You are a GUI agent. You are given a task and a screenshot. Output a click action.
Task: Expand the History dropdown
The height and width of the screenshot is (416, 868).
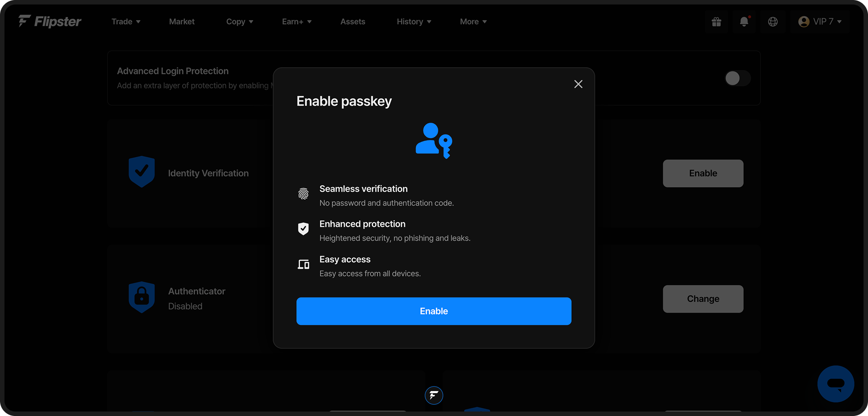coord(414,21)
